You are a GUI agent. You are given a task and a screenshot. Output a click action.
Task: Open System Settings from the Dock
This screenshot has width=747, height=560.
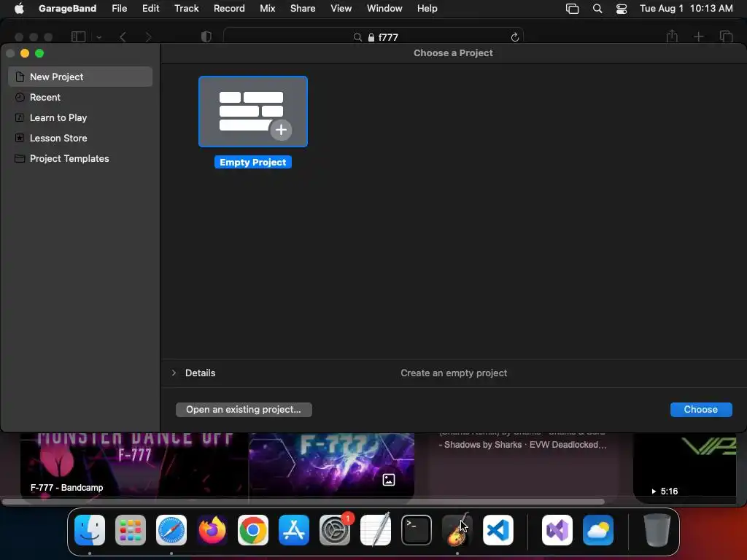click(334, 530)
